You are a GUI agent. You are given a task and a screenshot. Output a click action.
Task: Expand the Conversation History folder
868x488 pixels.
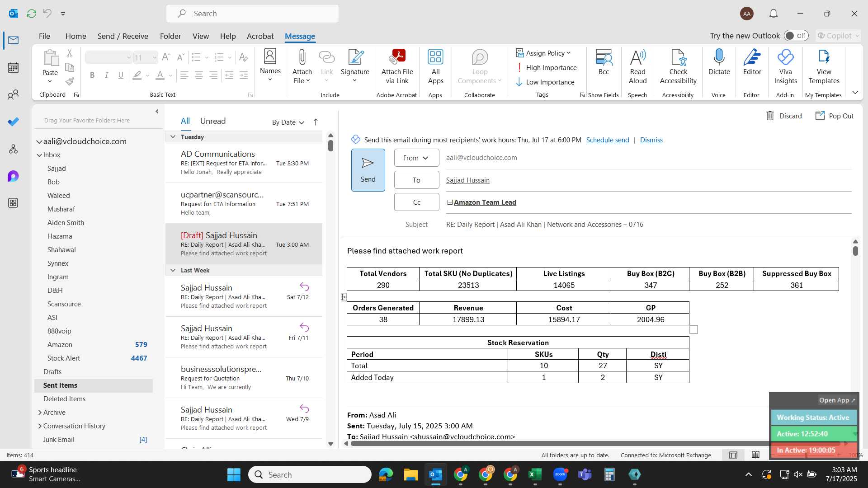pyautogui.click(x=40, y=426)
